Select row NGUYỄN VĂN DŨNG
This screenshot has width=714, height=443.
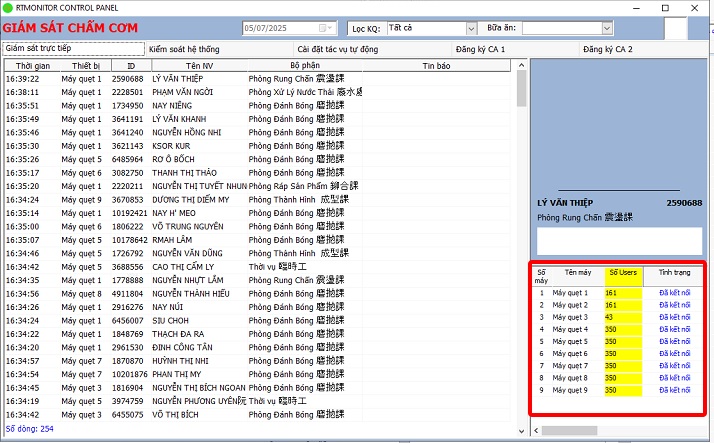tap(258, 254)
